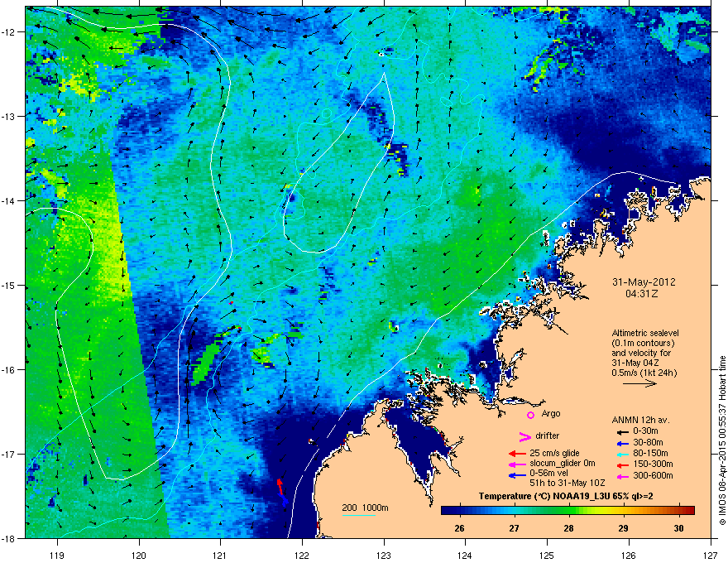Click the '51h to 31-May 10Z' text
Viewport: 728px width, 563px height.
567,483
